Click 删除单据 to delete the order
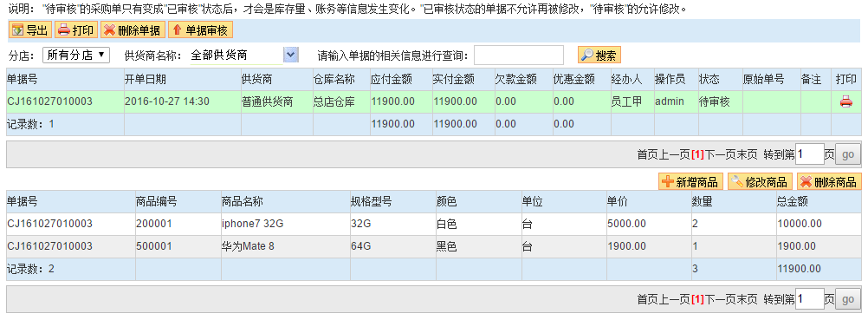The image size is (868, 320). coord(133,30)
